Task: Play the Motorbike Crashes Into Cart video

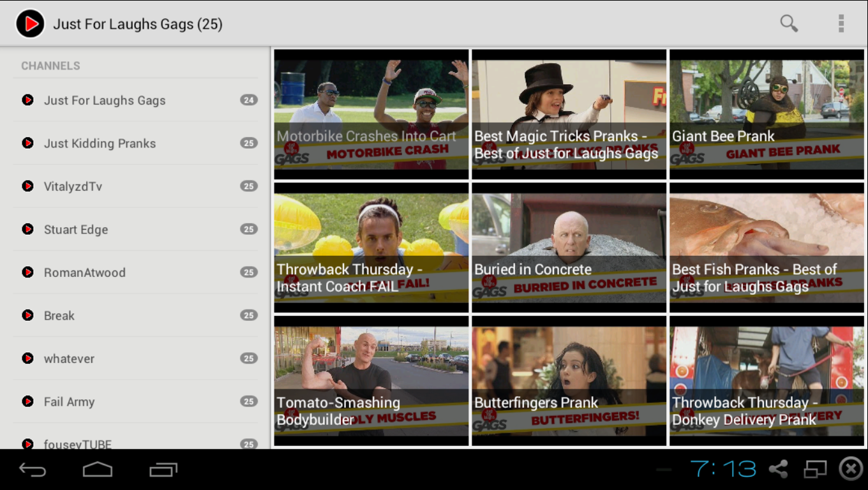Action: pyautogui.click(x=371, y=114)
